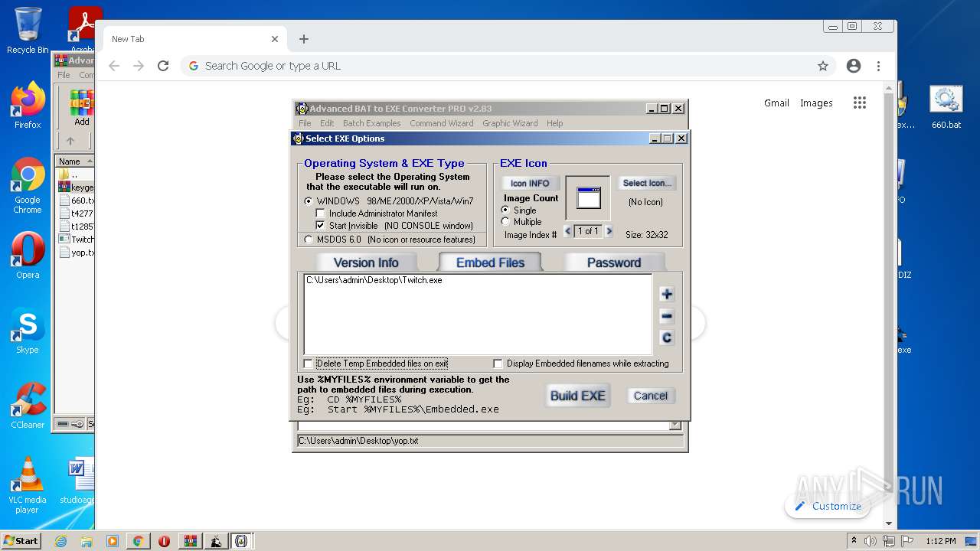
Task: Choose Multiple image count
Action: coord(505,222)
